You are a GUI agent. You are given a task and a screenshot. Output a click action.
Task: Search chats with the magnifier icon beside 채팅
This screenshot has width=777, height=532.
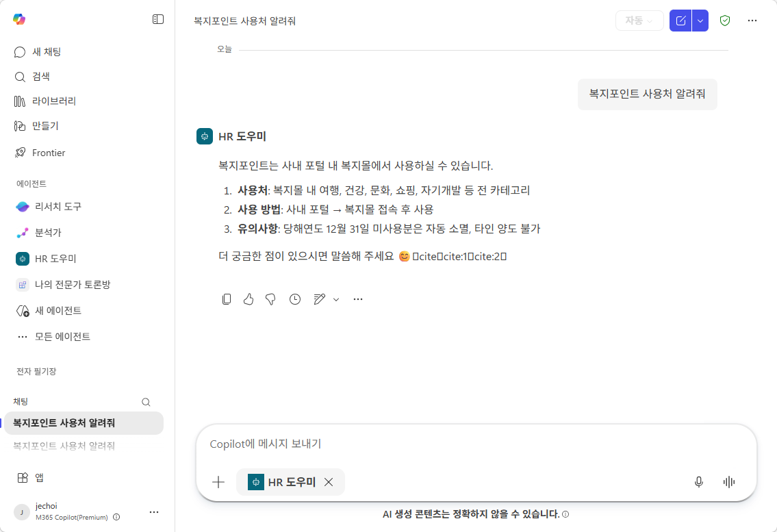pos(146,402)
